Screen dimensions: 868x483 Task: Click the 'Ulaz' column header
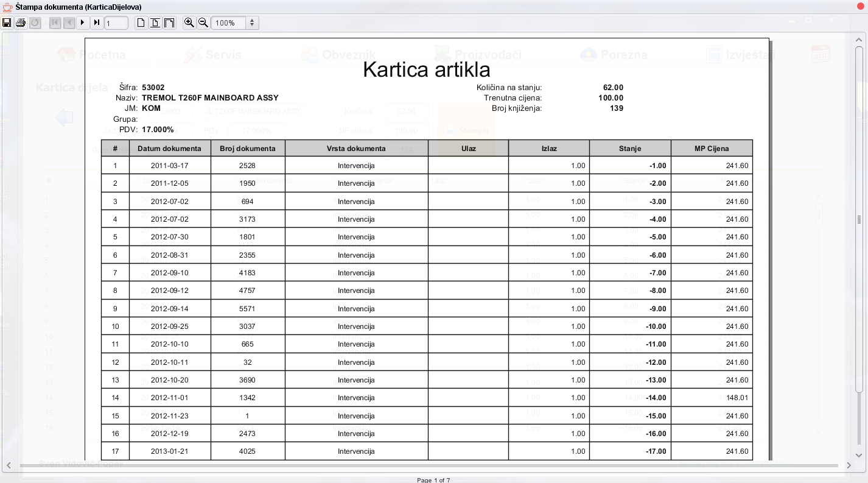468,148
